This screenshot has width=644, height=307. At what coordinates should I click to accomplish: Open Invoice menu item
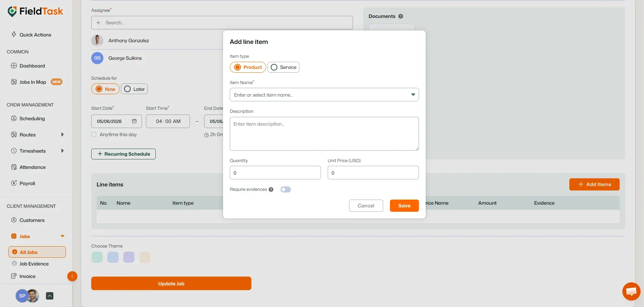[x=27, y=276]
